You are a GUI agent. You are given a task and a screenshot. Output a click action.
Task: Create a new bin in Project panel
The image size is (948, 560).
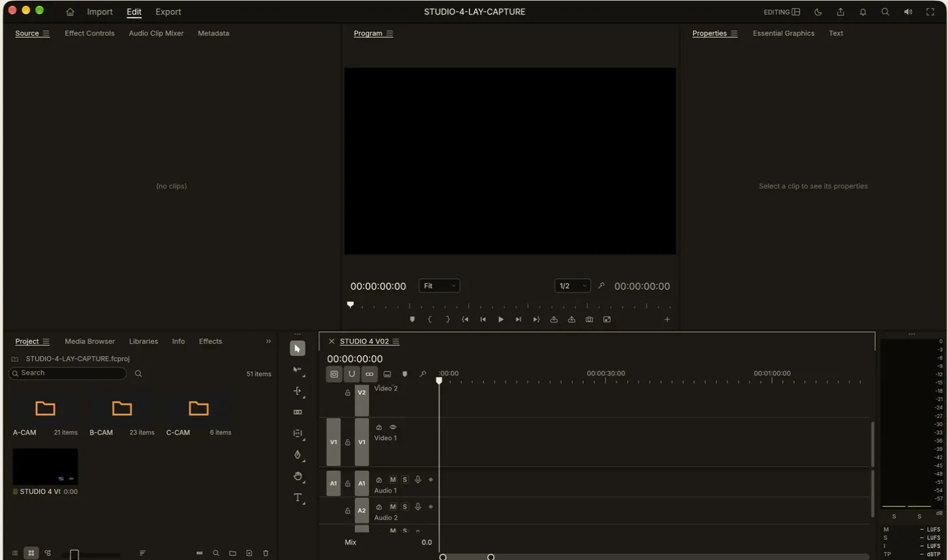point(233,553)
